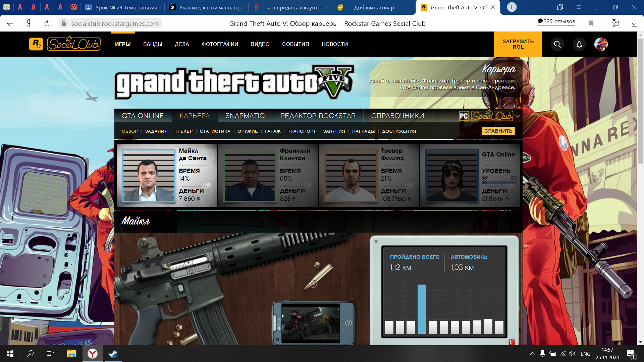Open the ИГРЫ menu
This screenshot has height=362, width=644.
tap(123, 44)
